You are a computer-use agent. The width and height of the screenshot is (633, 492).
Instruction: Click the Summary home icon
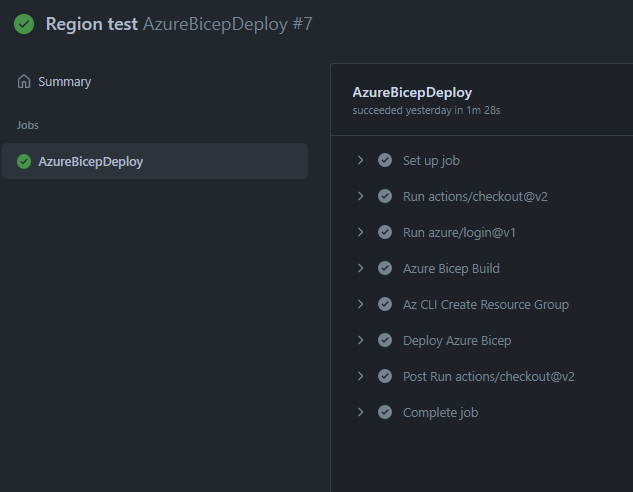coord(24,82)
